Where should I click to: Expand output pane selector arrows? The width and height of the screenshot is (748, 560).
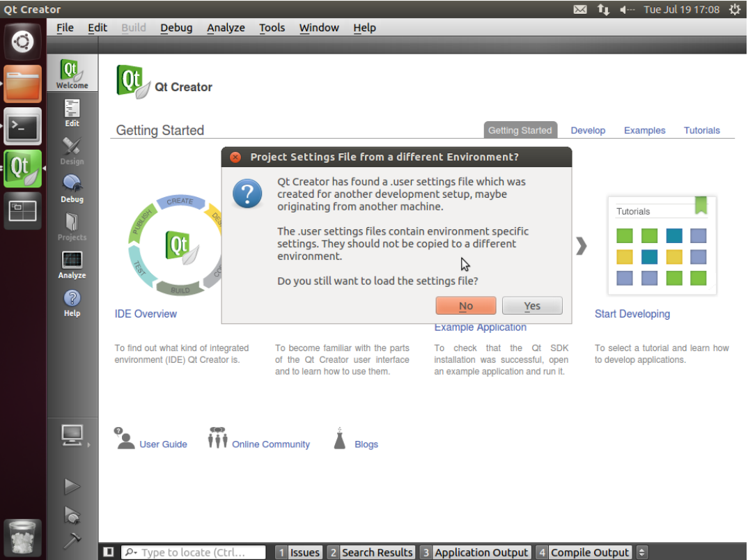point(641,552)
